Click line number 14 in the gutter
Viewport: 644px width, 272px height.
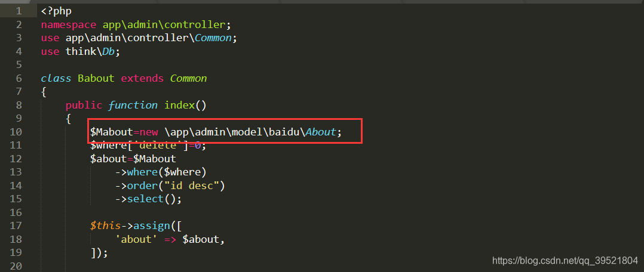click(16, 186)
